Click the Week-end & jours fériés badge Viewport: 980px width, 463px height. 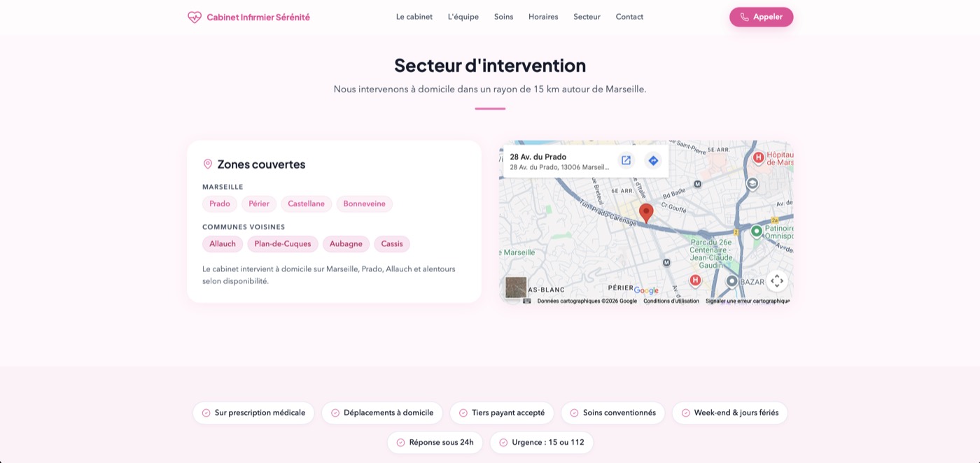[x=730, y=413]
